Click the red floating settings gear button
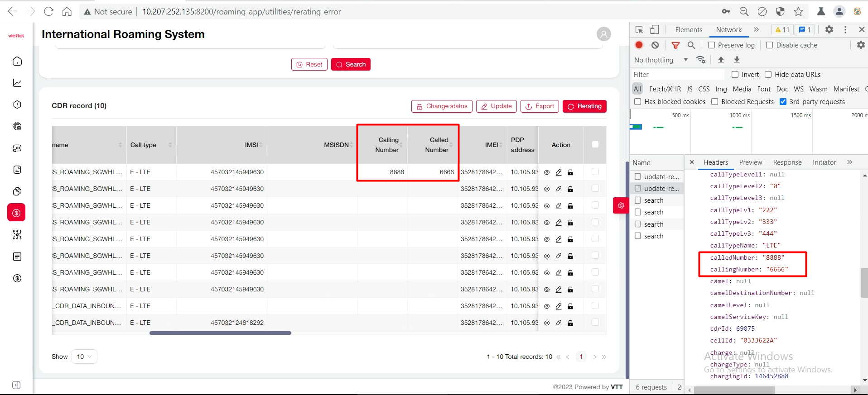The width and height of the screenshot is (868, 395). coord(621,205)
